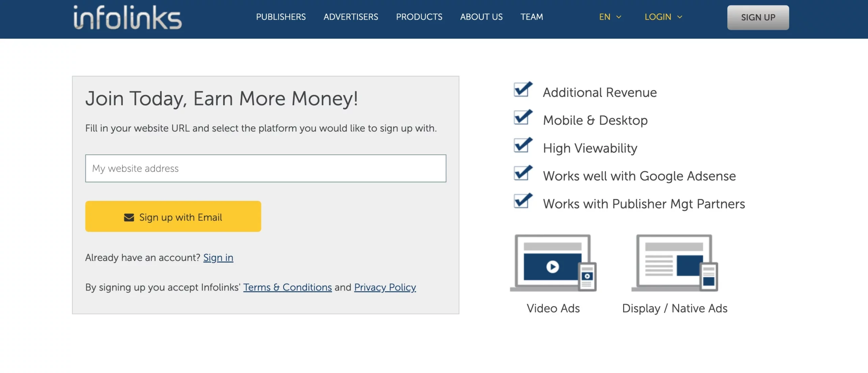The image size is (868, 373).
Task: Click the SIGN UP button
Action: 758,17
